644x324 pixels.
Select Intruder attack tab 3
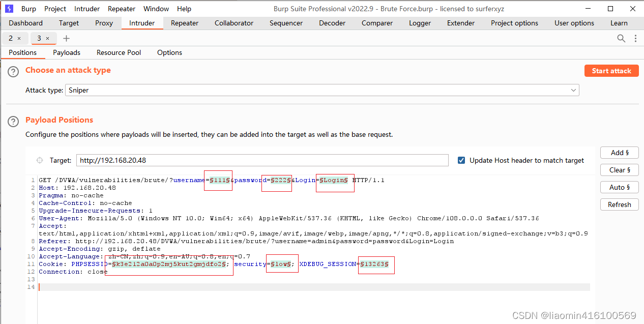[x=39, y=38]
